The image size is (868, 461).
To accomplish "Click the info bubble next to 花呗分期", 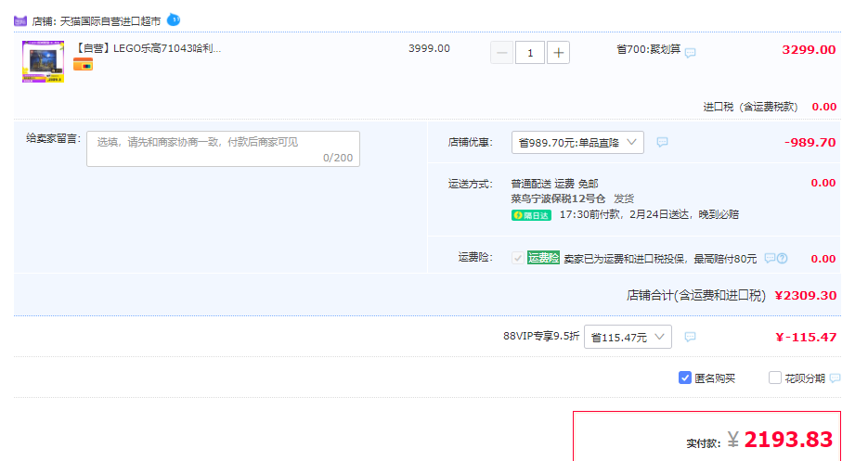I will tap(835, 378).
